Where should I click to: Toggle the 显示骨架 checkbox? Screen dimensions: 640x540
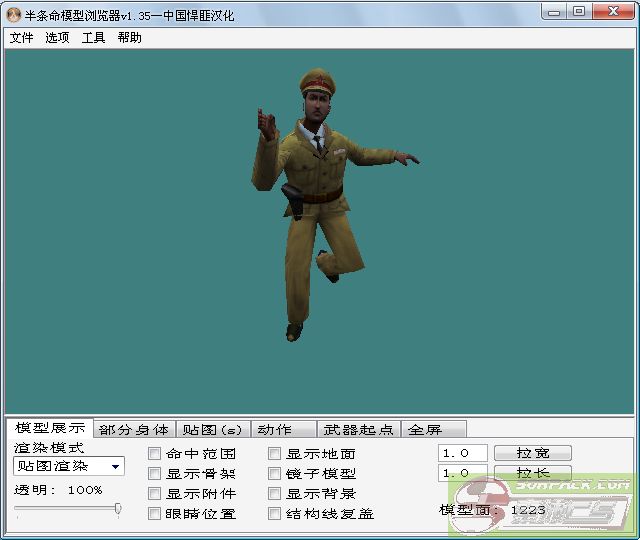pos(155,474)
